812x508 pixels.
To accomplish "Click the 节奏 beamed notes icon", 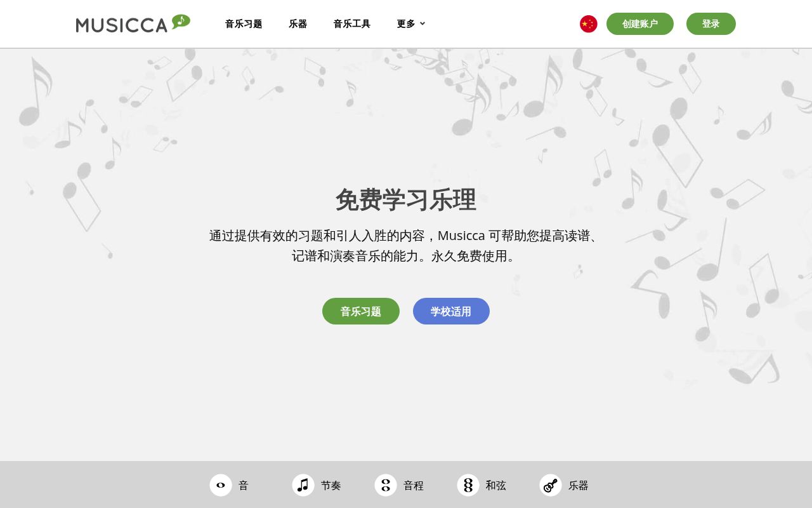I will pos(303,485).
